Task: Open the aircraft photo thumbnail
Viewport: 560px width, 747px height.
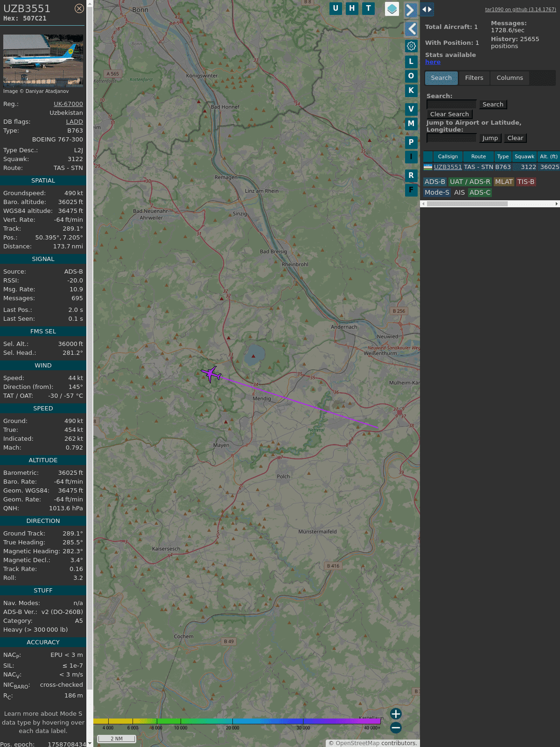Action: pos(43,61)
